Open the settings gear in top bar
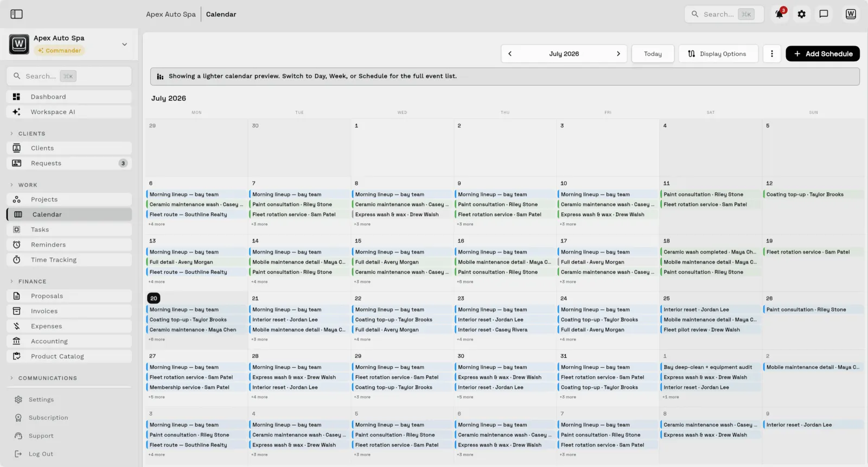The image size is (868, 467). [802, 14]
